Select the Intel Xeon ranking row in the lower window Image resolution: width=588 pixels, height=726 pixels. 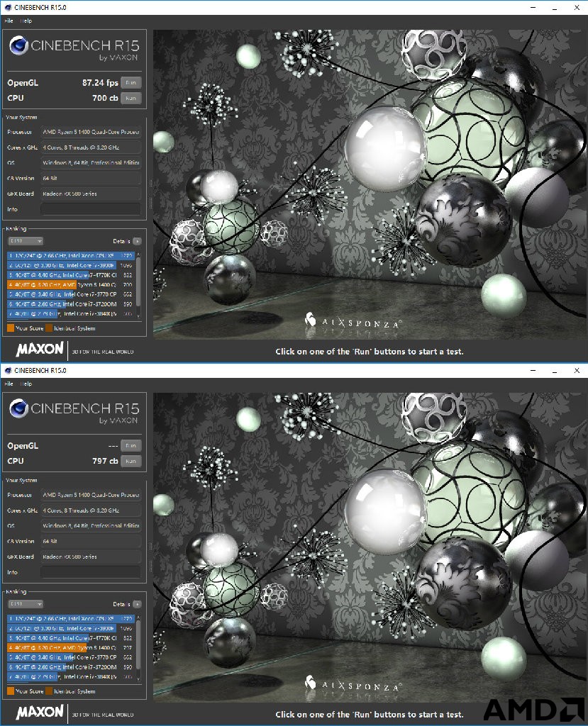click(71, 618)
